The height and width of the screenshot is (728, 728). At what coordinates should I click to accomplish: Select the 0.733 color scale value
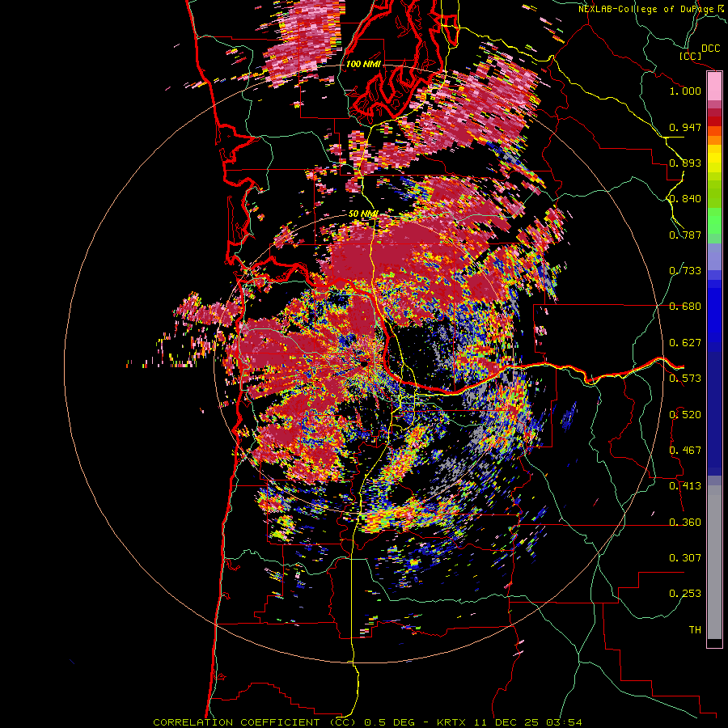tap(685, 271)
